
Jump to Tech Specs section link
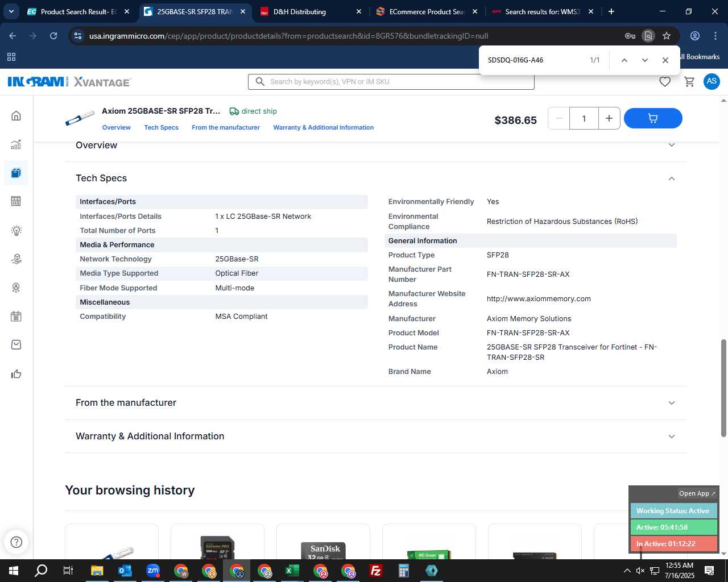point(162,127)
